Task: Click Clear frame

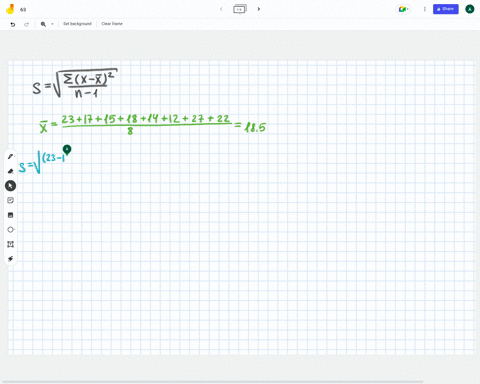Action: (x=112, y=24)
